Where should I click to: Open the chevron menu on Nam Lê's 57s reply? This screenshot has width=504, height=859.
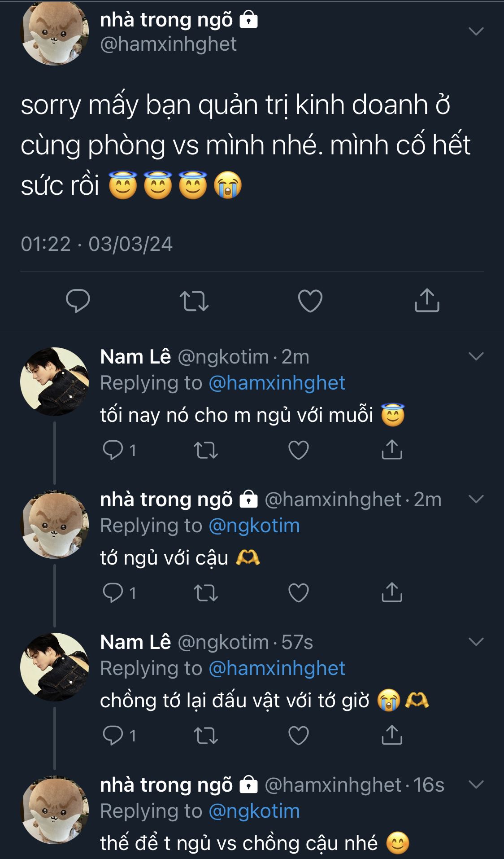pos(476,642)
